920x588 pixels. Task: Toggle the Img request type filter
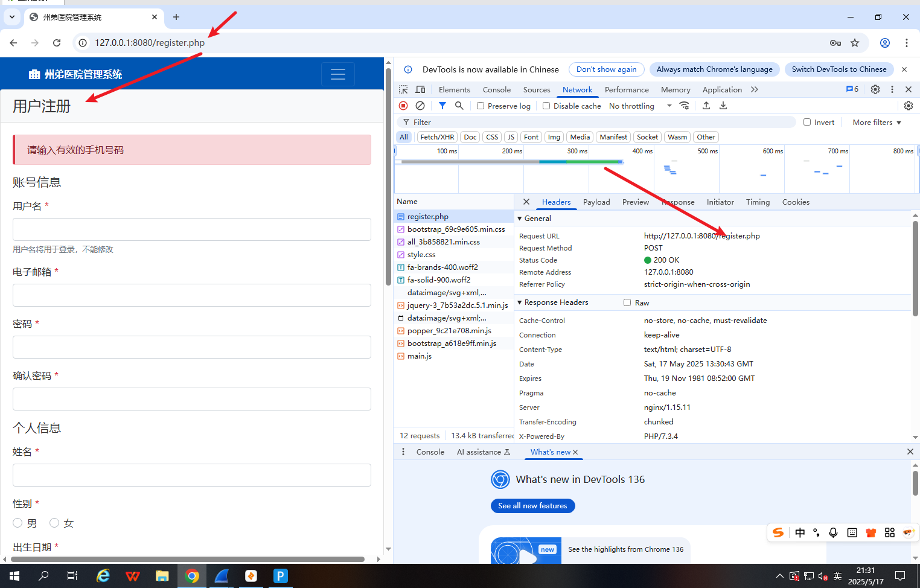pyautogui.click(x=554, y=137)
